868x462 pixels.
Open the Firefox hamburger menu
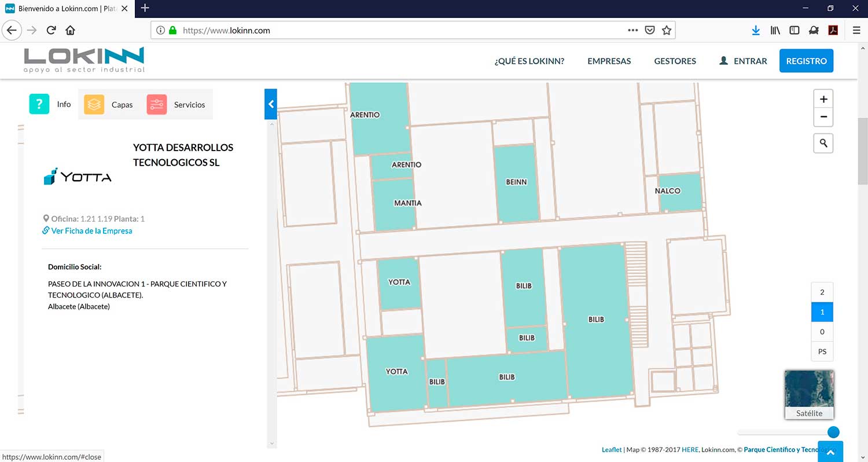pos(856,31)
